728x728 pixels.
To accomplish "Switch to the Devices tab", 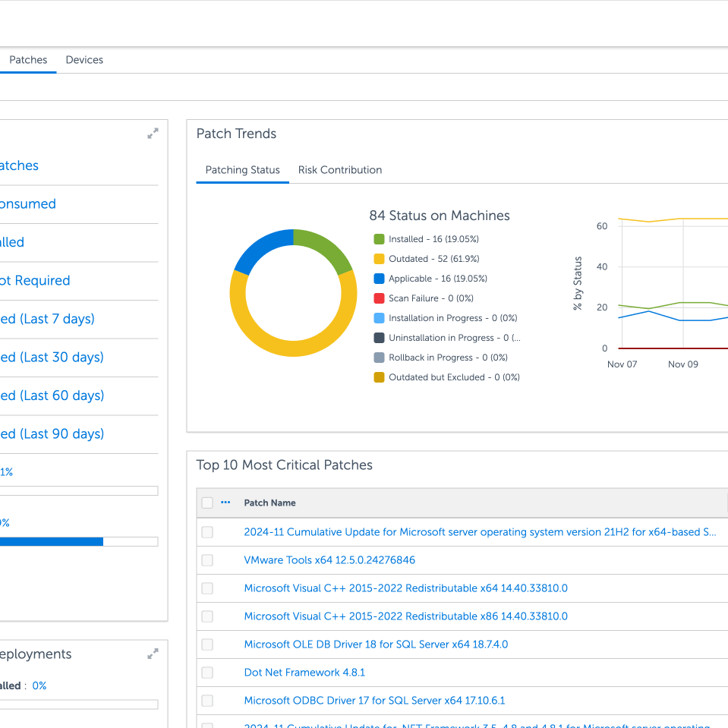I will [84, 60].
